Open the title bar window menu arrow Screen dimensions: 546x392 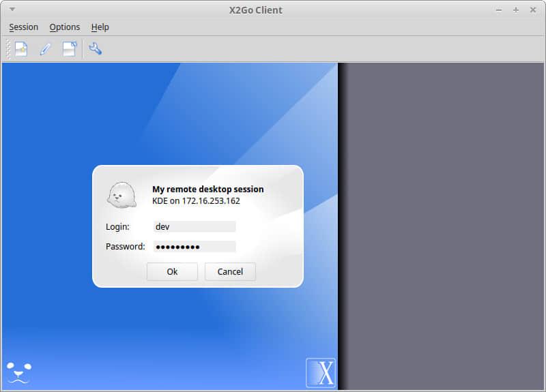point(12,10)
